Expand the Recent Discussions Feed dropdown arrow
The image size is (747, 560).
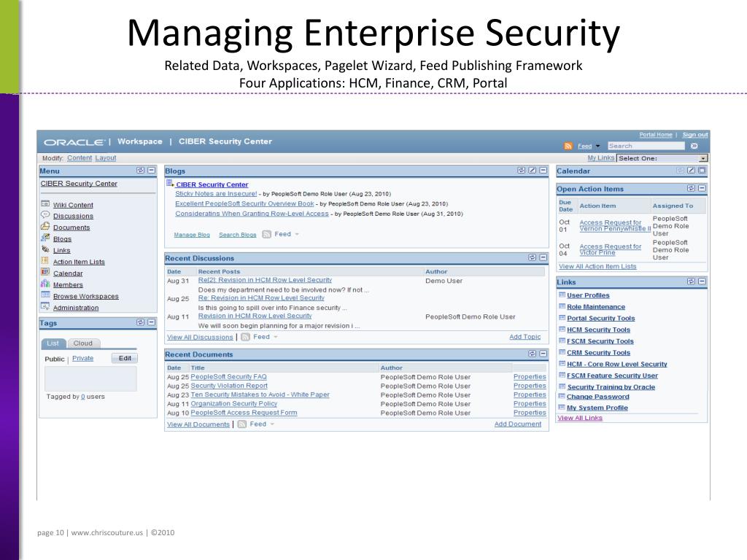(x=275, y=337)
